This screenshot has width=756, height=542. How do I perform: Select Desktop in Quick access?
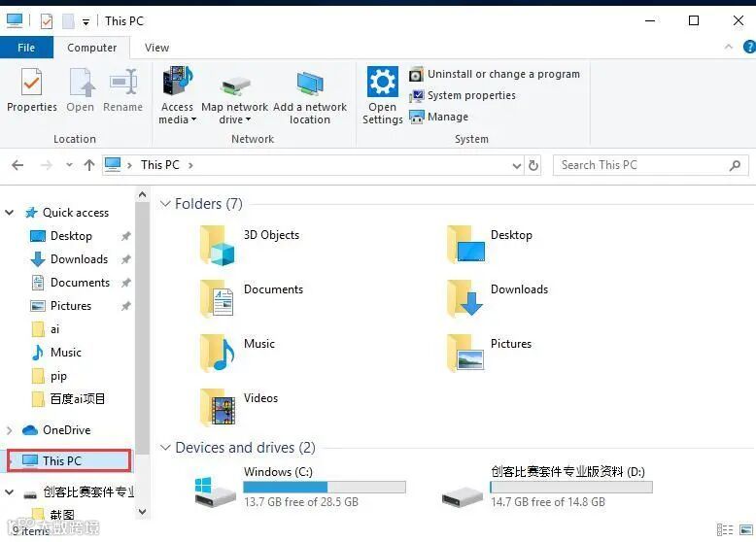click(x=71, y=236)
